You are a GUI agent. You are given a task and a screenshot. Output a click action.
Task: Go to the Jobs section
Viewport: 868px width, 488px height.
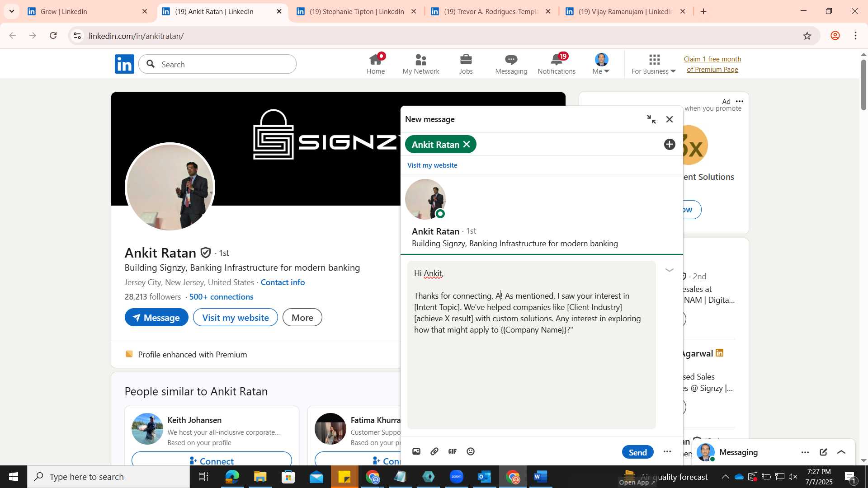coord(466,64)
